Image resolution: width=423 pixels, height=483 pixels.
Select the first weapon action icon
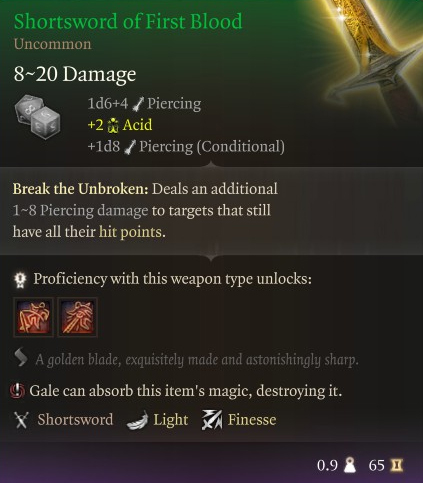coord(33,317)
